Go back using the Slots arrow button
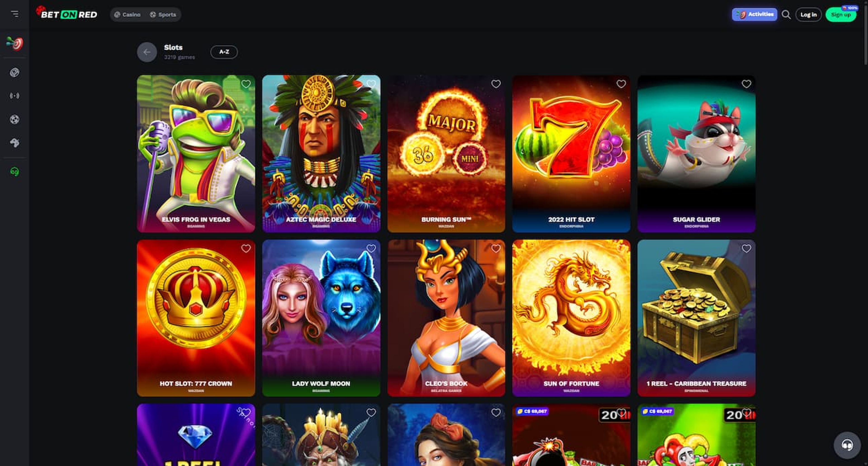868x466 pixels. pos(147,52)
